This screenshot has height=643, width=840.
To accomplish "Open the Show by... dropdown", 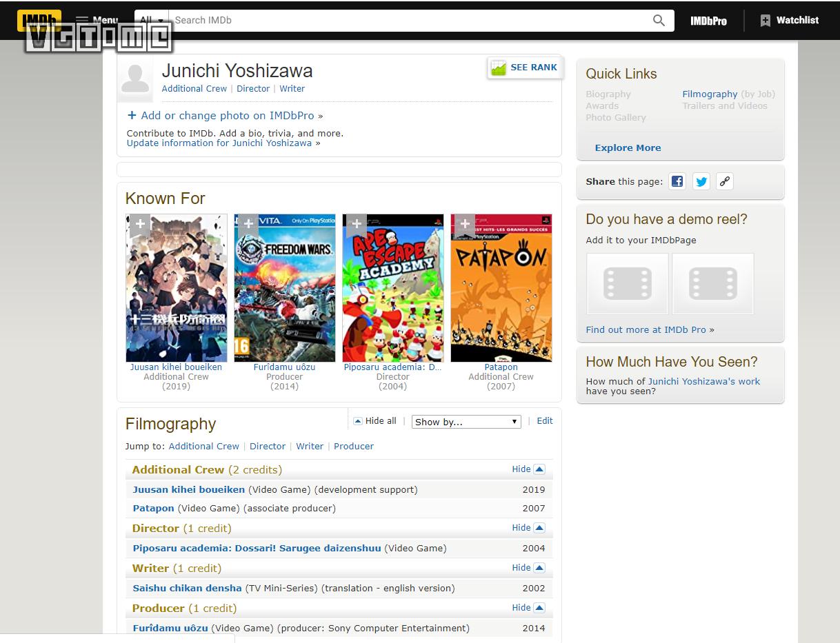I will (x=466, y=422).
